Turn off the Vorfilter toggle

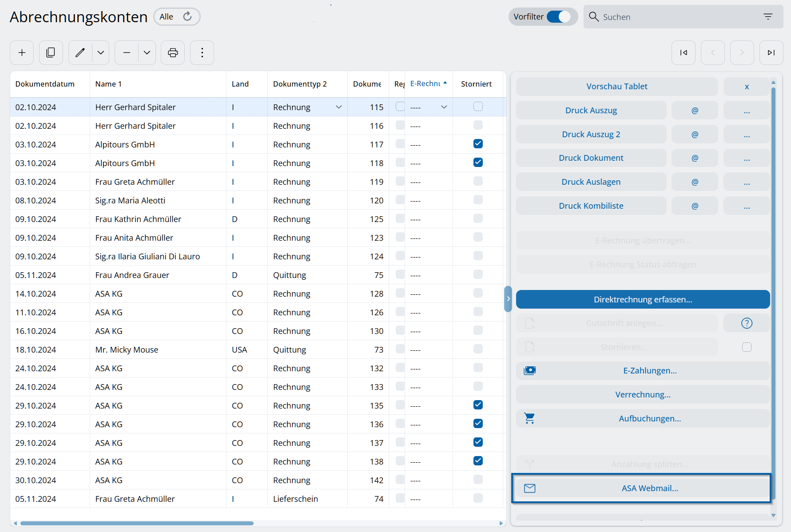click(x=559, y=17)
